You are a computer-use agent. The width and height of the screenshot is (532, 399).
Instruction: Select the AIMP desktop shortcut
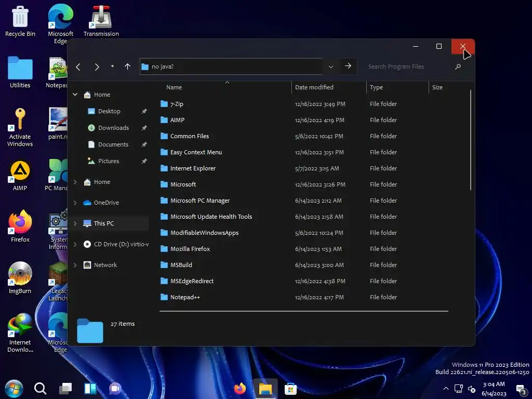[20, 176]
